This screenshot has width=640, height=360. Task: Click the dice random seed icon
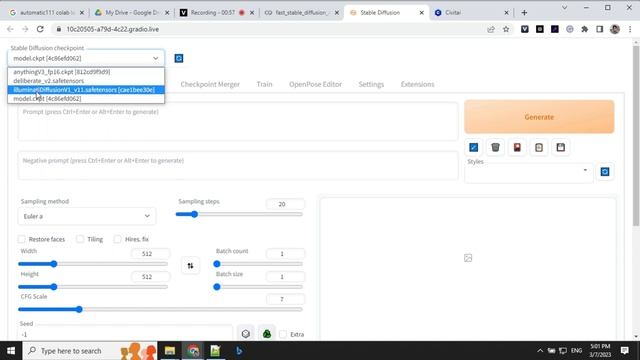coord(245,334)
